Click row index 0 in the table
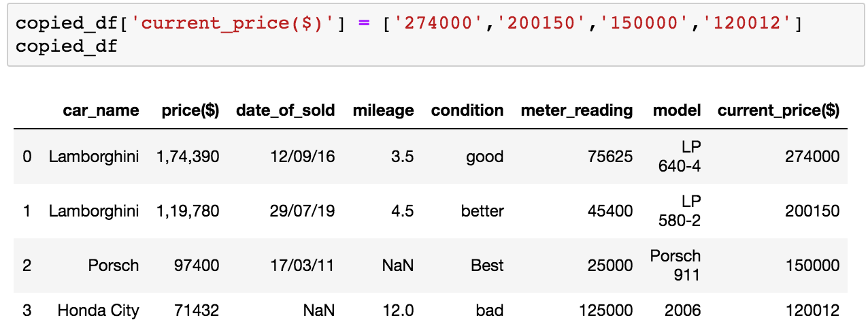 [27, 157]
